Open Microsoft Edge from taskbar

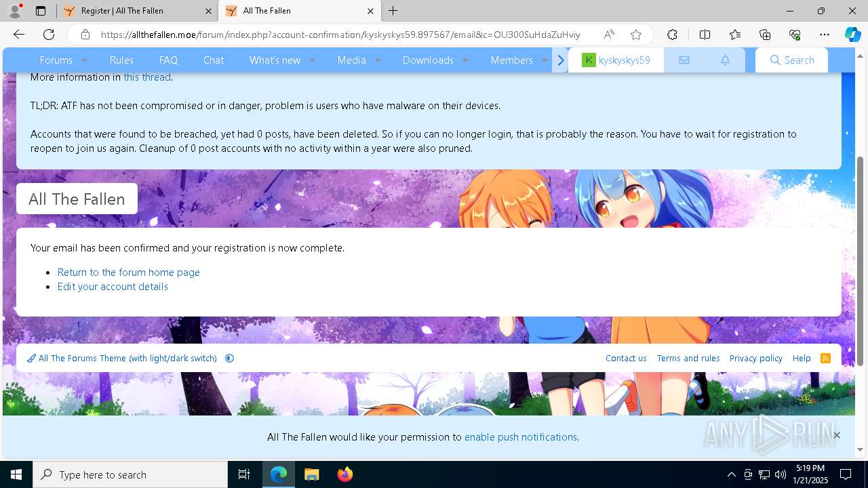click(x=279, y=474)
